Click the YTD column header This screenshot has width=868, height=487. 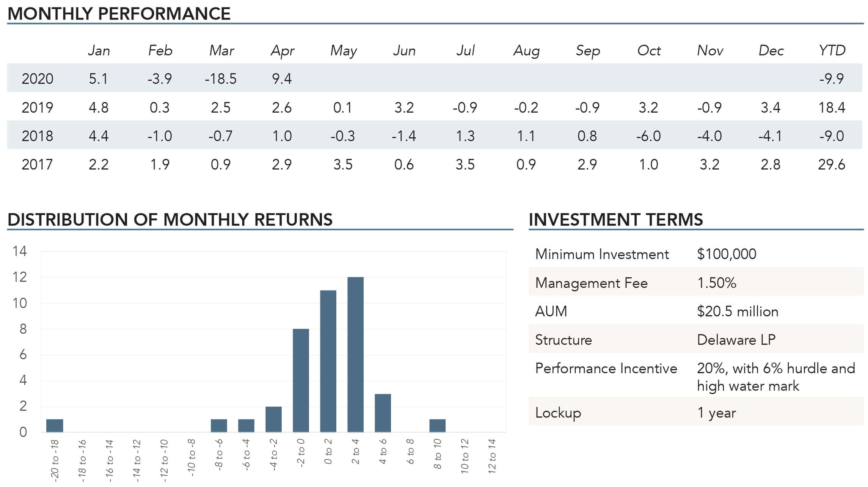pyautogui.click(x=832, y=50)
